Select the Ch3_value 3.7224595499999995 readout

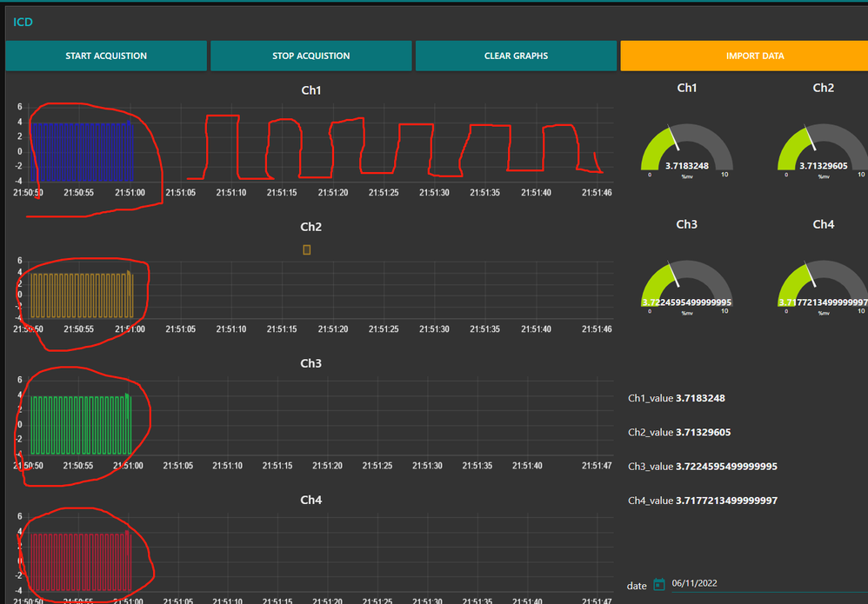tap(703, 467)
